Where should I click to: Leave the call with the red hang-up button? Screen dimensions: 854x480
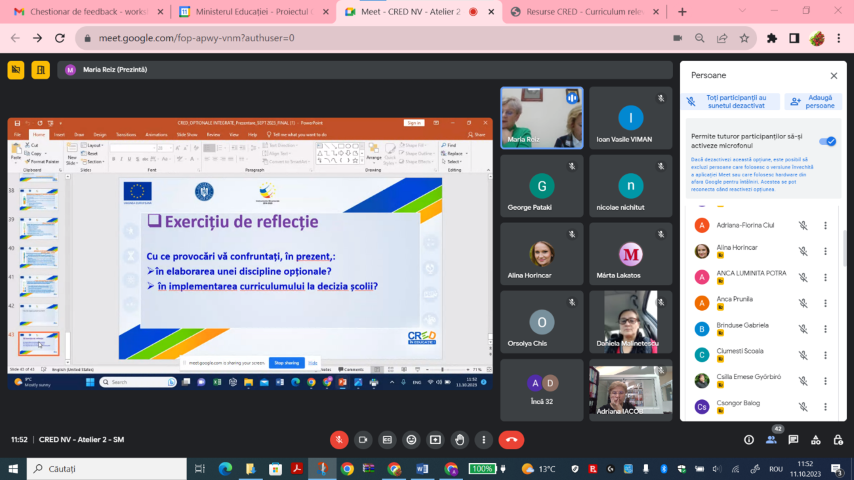click(x=511, y=440)
